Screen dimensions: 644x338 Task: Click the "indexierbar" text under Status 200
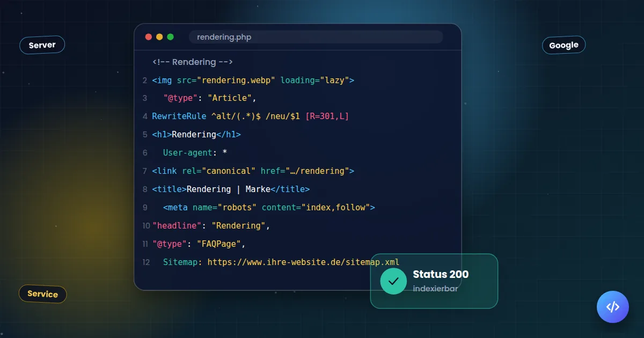435,289
